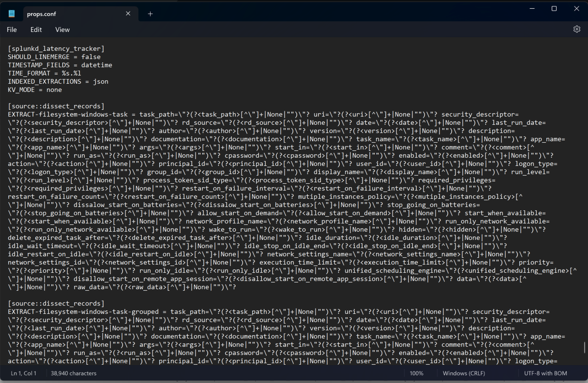Image resolution: width=588 pixels, height=383 pixels.
Task: Open the File menu
Action: click(x=12, y=29)
